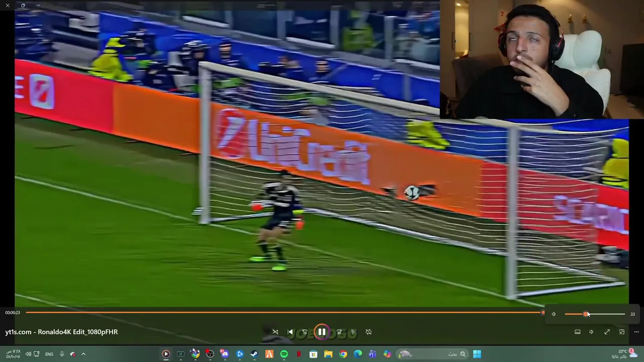Open the more options menu
Viewport: 644px width, 362px height.
coord(636,332)
